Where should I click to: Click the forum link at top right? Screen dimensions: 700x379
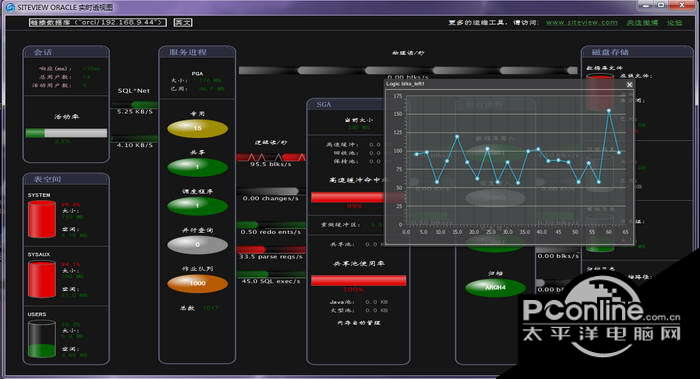[x=675, y=22]
